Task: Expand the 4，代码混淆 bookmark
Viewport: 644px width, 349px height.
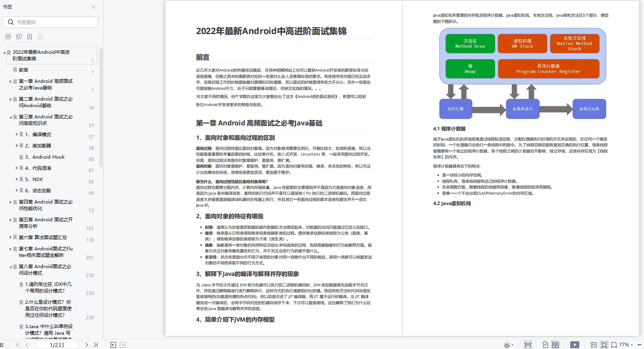Action: (17, 168)
